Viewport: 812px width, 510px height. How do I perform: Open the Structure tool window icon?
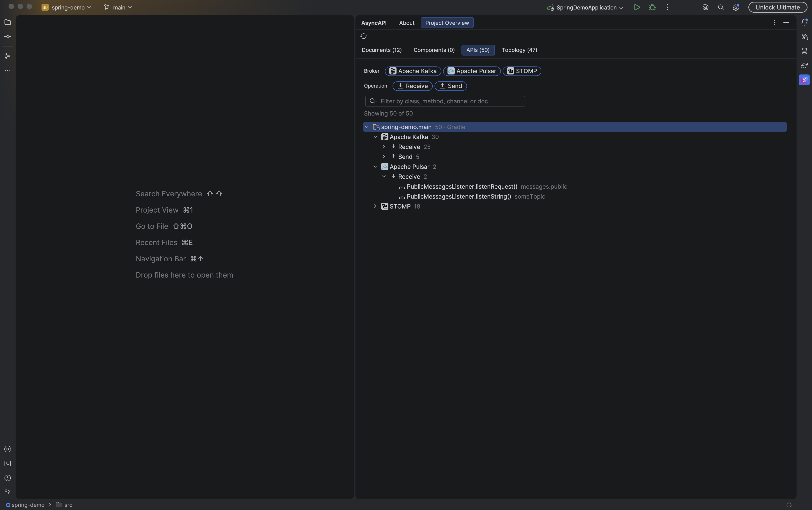click(7, 56)
